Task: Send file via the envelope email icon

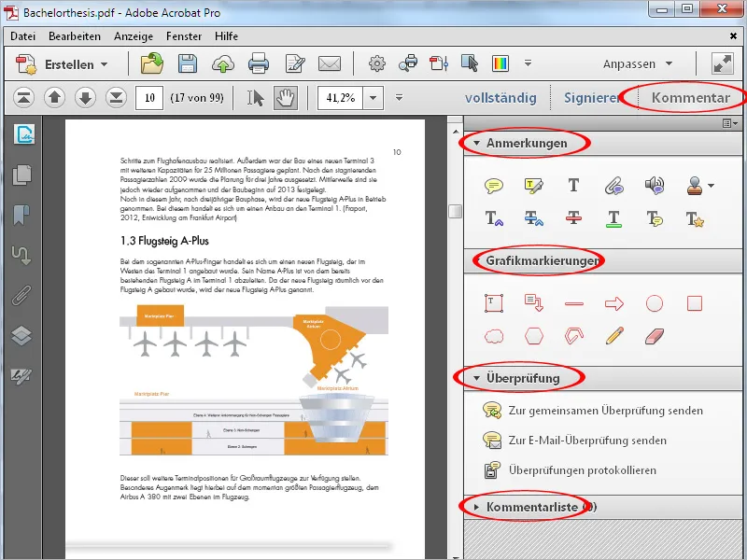Action: [330, 63]
